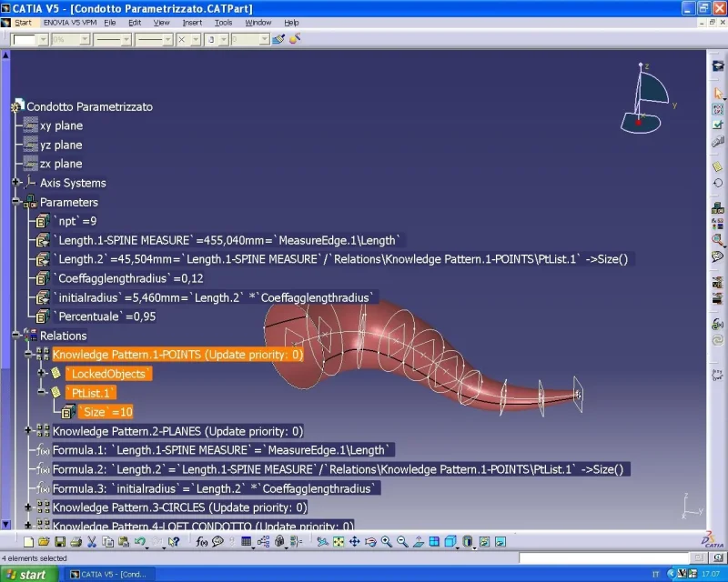Click the relations tree icon in bottom toolbar
This screenshot has width=728, height=582.
(x=263, y=542)
